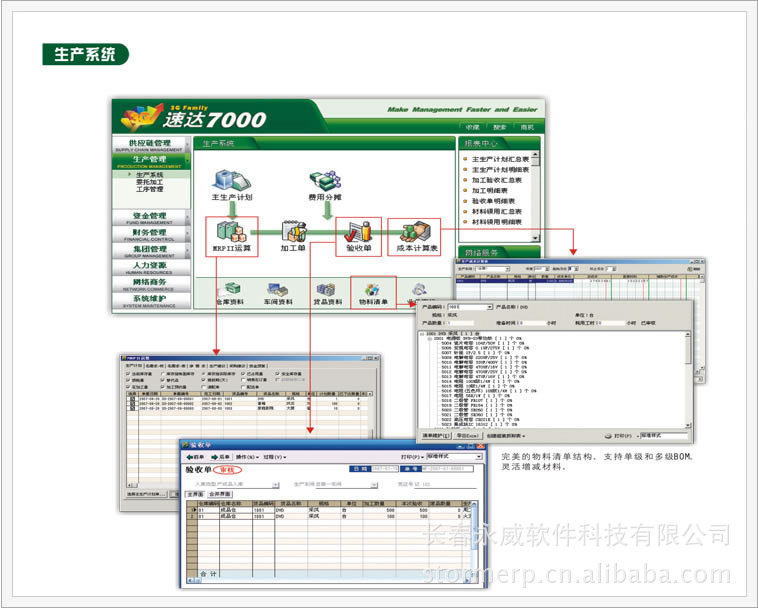Image resolution: width=758 pixels, height=608 pixels.
Task: Open 主生产计划汇总表 report link
Action: click(x=500, y=159)
